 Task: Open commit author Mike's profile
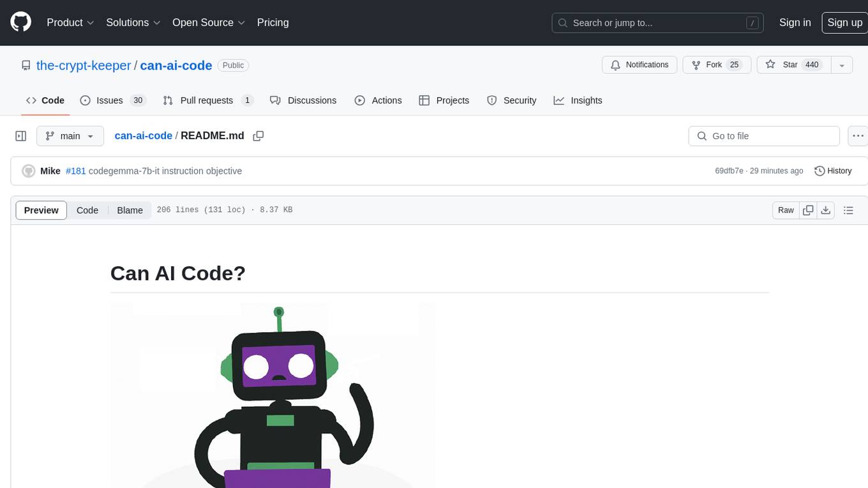50,171
